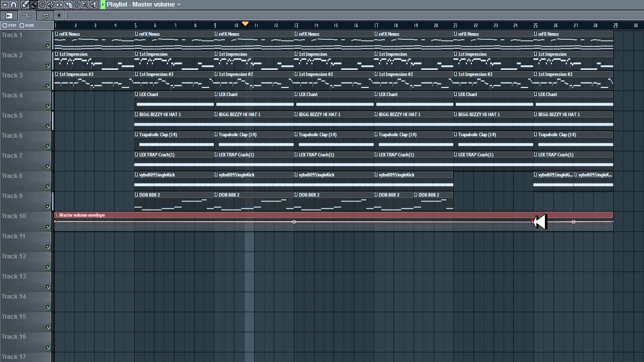The width and height of the screenshot is (644, 362).
Task: Click bar 29 on the timeline ruler
Action: (615, 25)
